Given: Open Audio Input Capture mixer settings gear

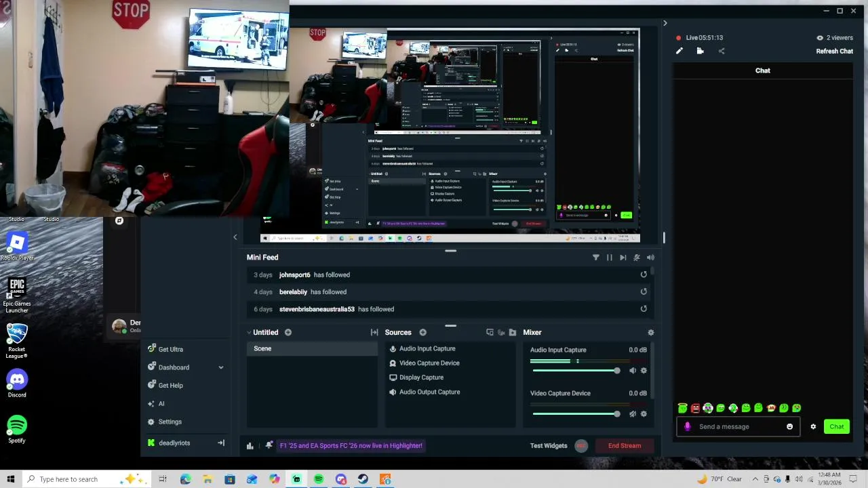Looking at the screenshot, I should pyautogui.click(x=644, y=371).
